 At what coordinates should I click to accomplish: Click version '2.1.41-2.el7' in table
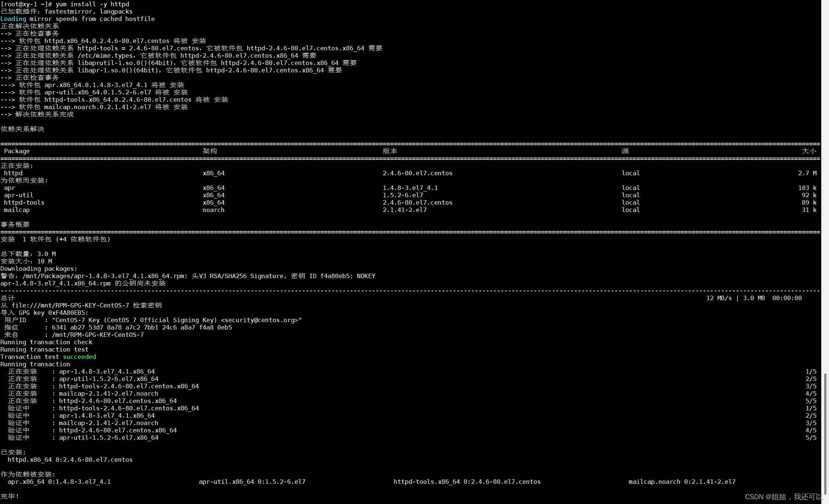405,210
